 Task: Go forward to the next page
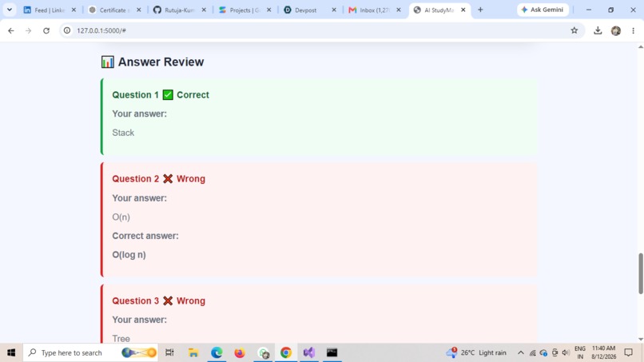point(28,30)
